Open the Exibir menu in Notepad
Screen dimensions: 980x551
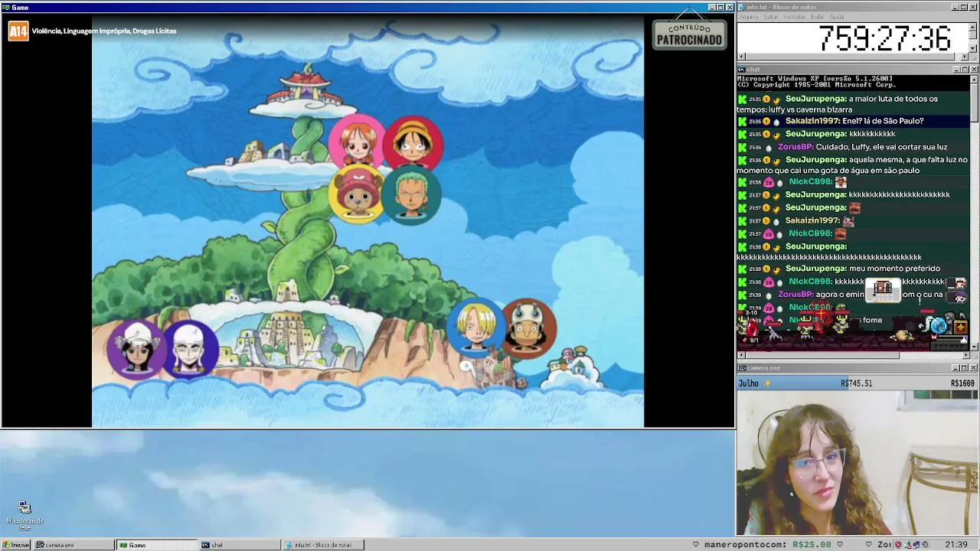coord(818,17)
